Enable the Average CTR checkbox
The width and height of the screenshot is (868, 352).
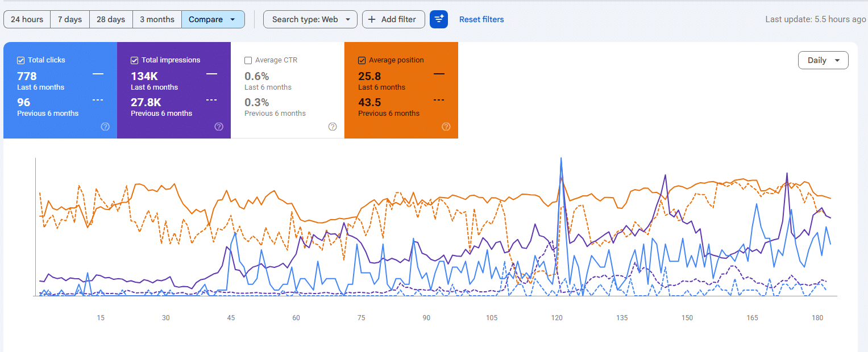point(248,60)
